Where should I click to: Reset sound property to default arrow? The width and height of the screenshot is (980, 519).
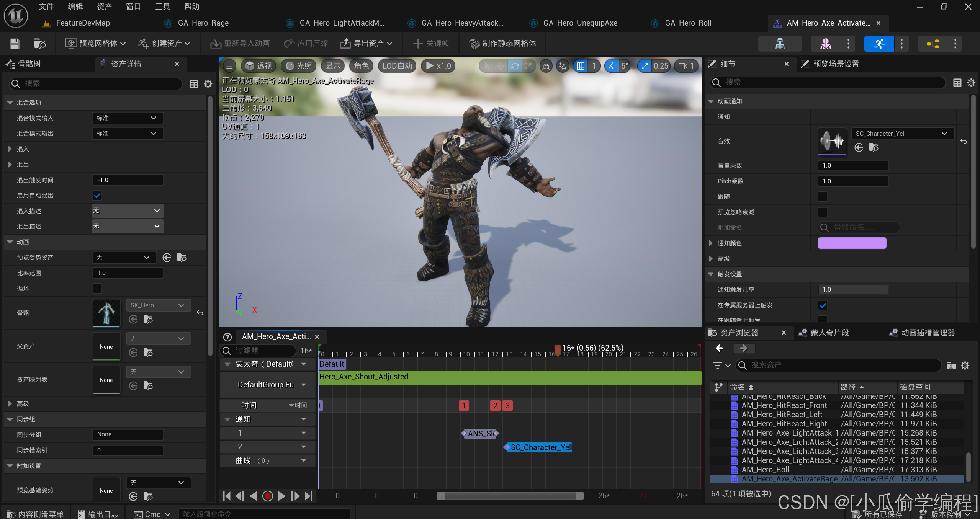[x=964, y=141]
